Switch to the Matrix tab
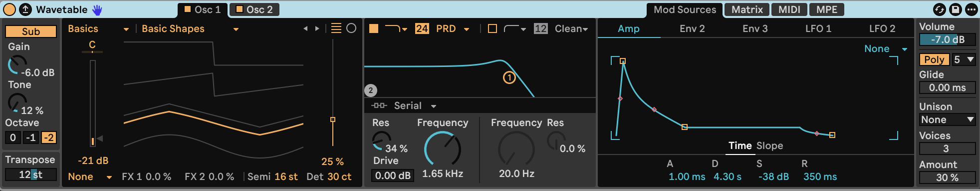 click(747, 9)
